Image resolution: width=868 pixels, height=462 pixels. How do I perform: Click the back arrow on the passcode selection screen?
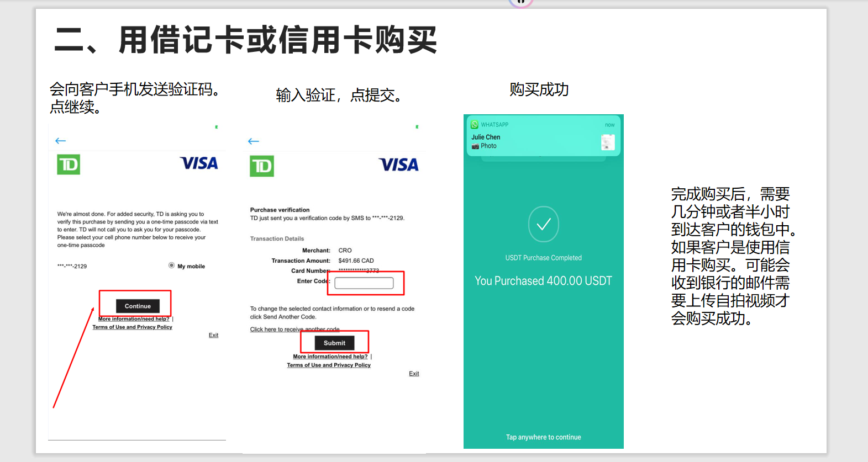[x=61, y=141]
